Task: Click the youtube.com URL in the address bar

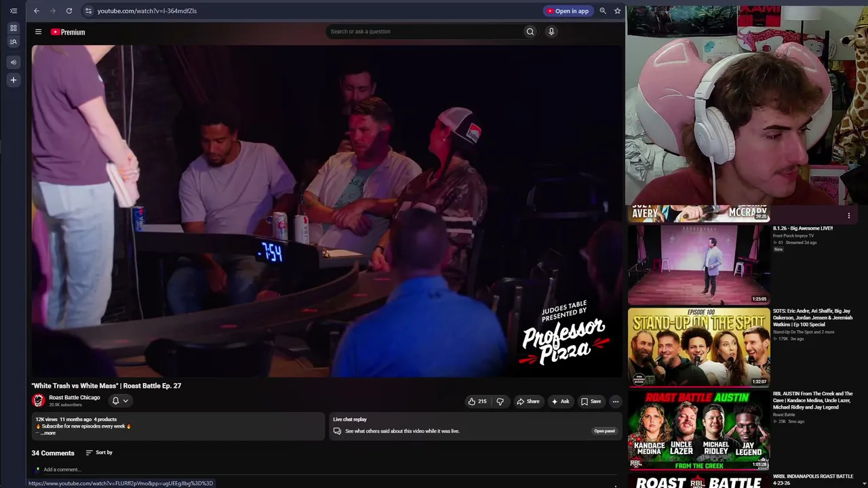Action: pos(146,11)
